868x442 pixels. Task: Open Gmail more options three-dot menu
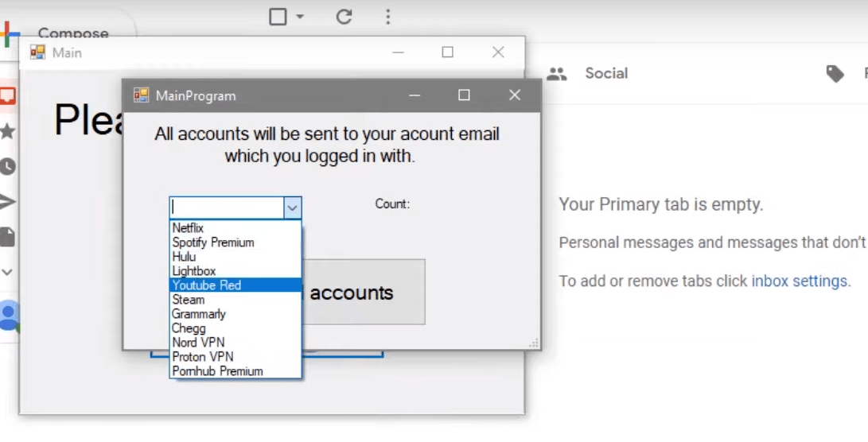click(x=388, y=17)
